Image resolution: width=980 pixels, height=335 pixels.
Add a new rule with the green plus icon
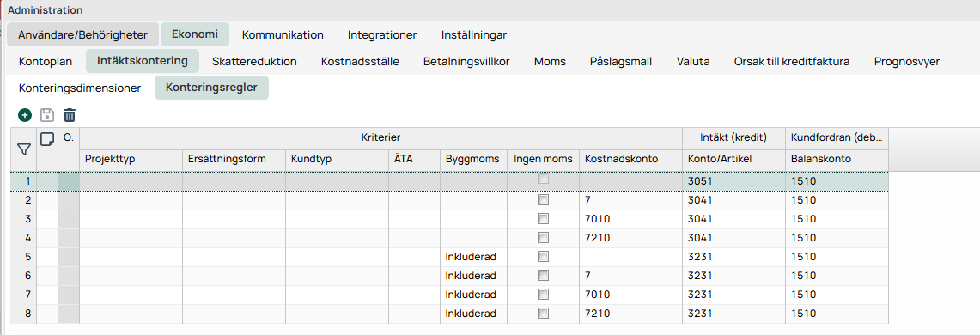24,115
